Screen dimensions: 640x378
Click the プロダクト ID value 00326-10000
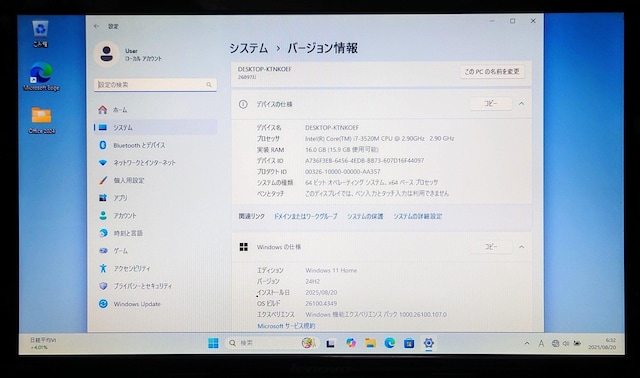point(342,171)
